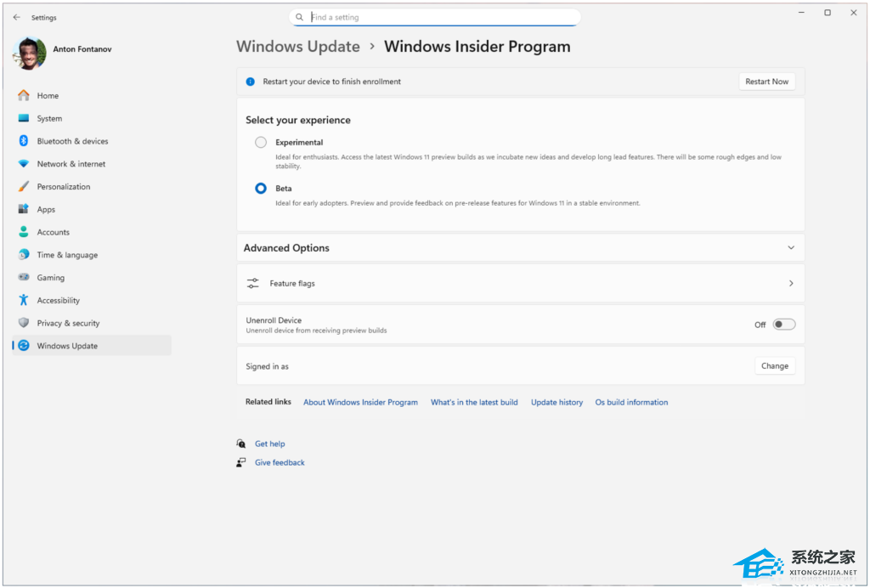The width and height of the screenshot is (870, 588).
Task: Click the Apps icon in sidebar
Action: click(x=23, y=209)
